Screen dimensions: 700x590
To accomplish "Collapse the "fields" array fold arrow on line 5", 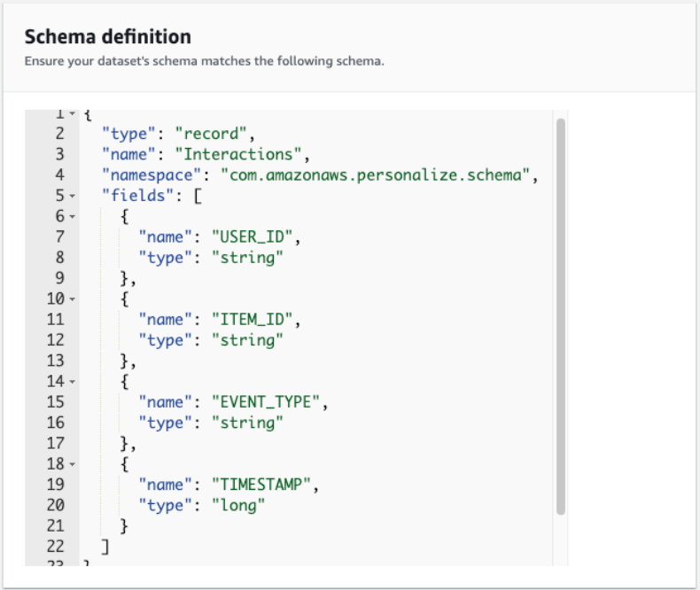I will coord(73,197).
